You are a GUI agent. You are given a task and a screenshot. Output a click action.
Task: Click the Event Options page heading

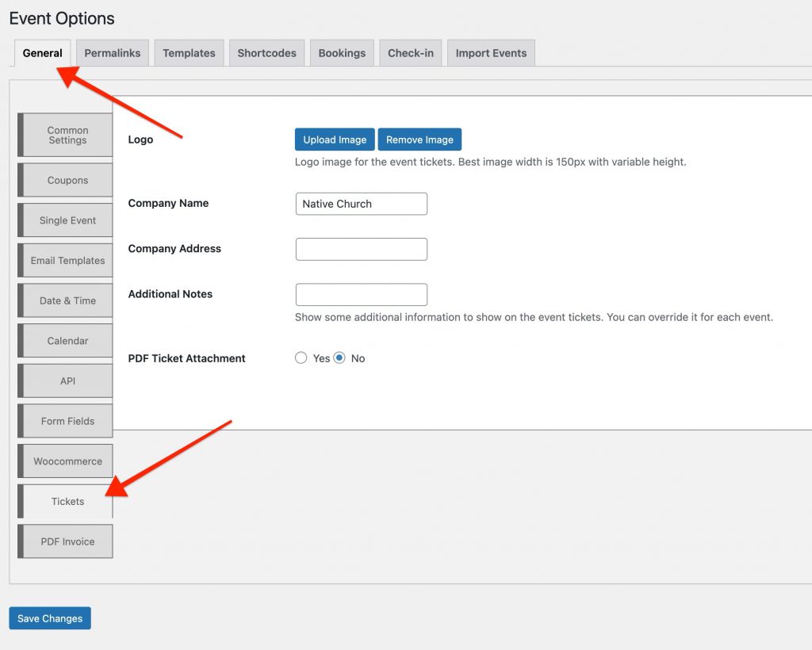coord(62,19)
